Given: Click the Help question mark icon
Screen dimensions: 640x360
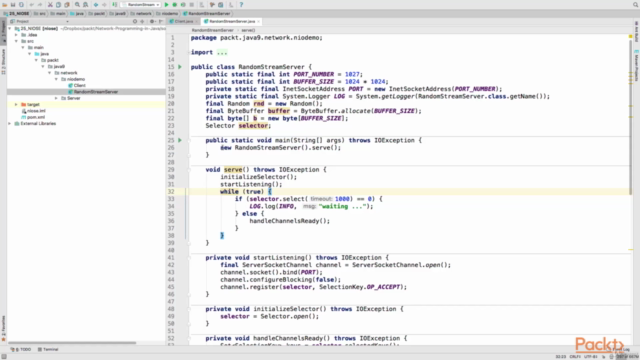Looking at the screenshot, I should (x=241, y=4).
